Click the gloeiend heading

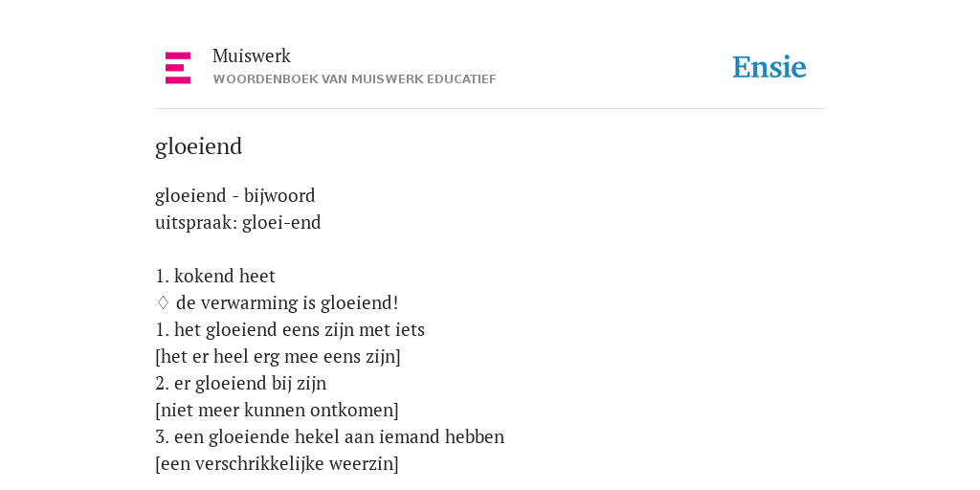point(198,146)
